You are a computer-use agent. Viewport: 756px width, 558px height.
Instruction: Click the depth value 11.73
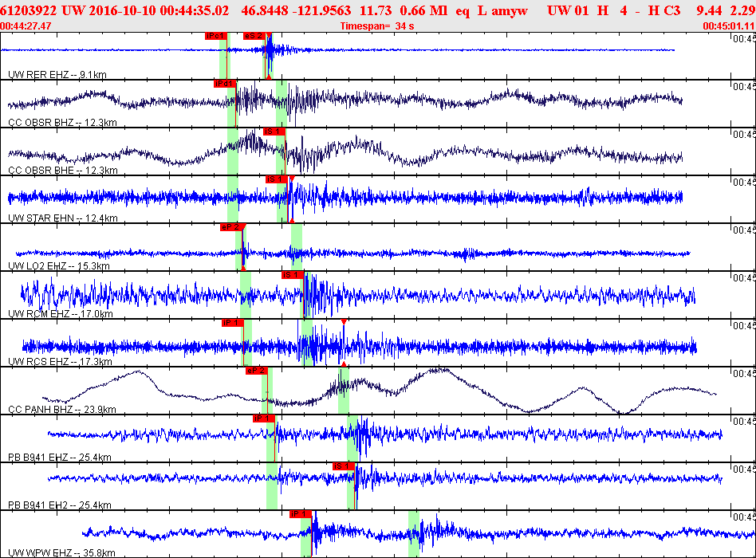375,10
